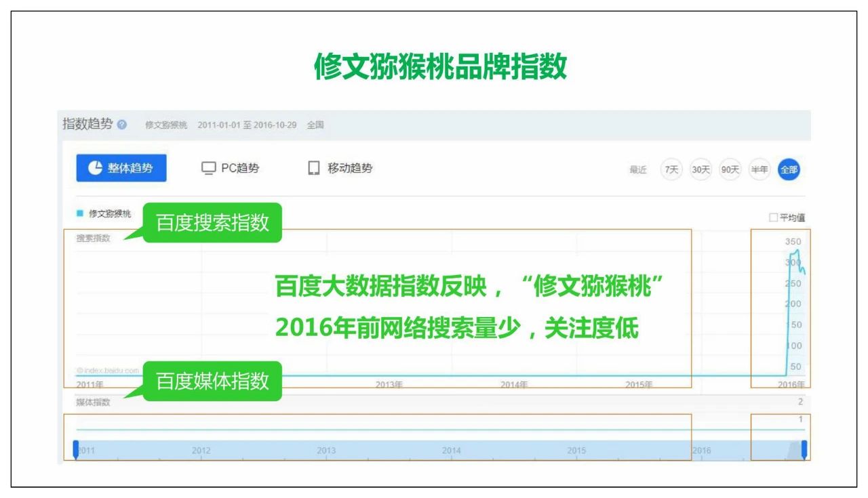Enable the 平均值 checkbox
This screenshot has height=498, width=868.
[x=773, y=217]
